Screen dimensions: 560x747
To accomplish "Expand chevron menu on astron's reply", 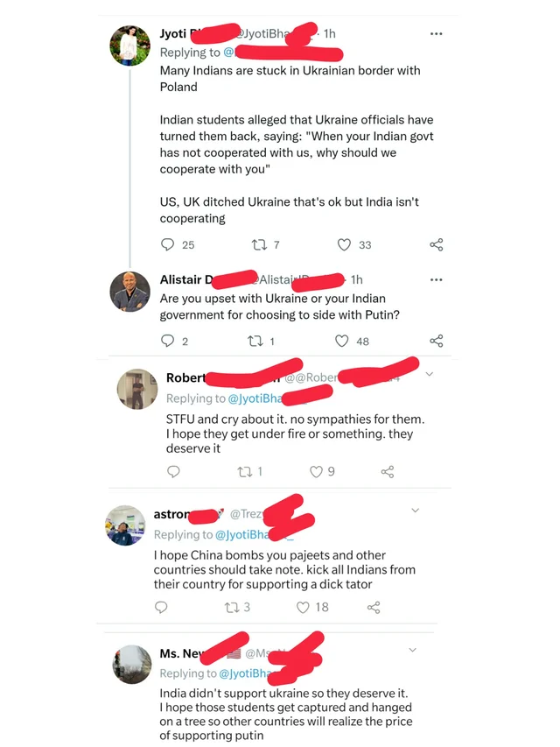I will 415,511.
